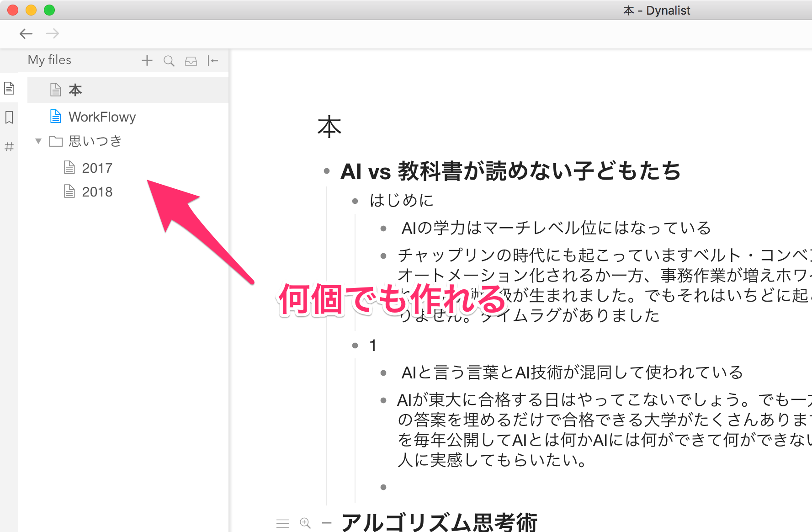812x532 pixels.
Task: Click the forward navigation arrow
Action: click(53, 33)
